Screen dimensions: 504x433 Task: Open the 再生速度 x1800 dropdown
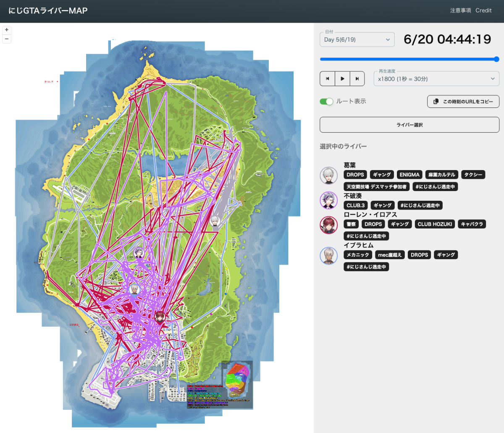(436, 79)
